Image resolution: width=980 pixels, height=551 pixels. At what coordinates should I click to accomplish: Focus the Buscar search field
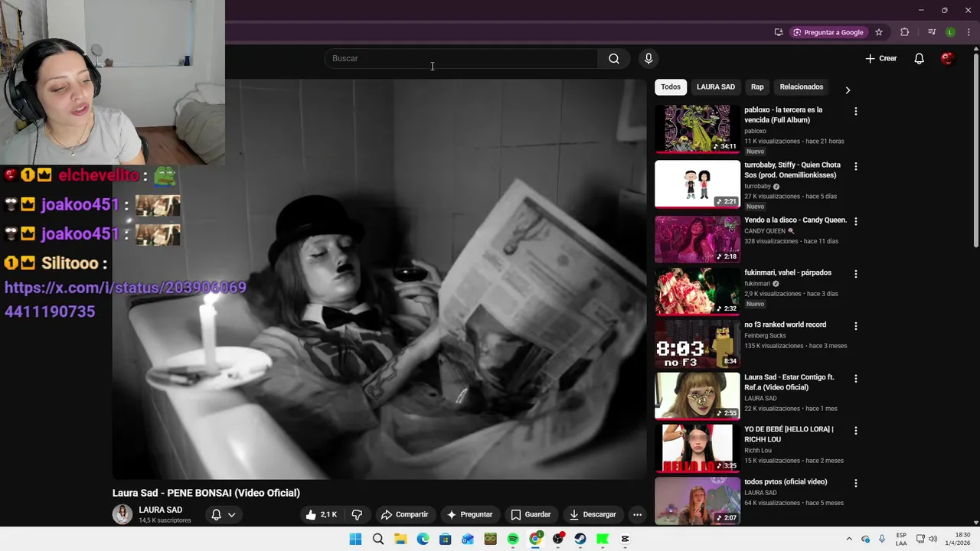[461, 59]
